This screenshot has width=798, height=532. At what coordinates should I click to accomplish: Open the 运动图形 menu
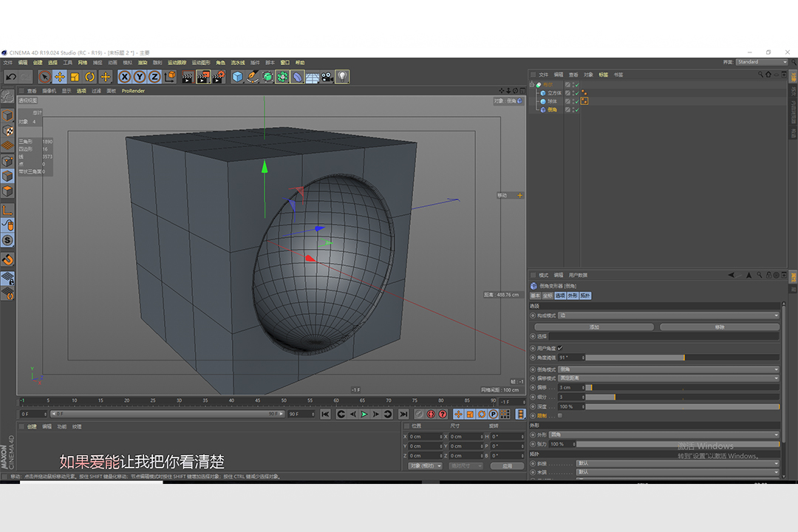tap(201, 63)
